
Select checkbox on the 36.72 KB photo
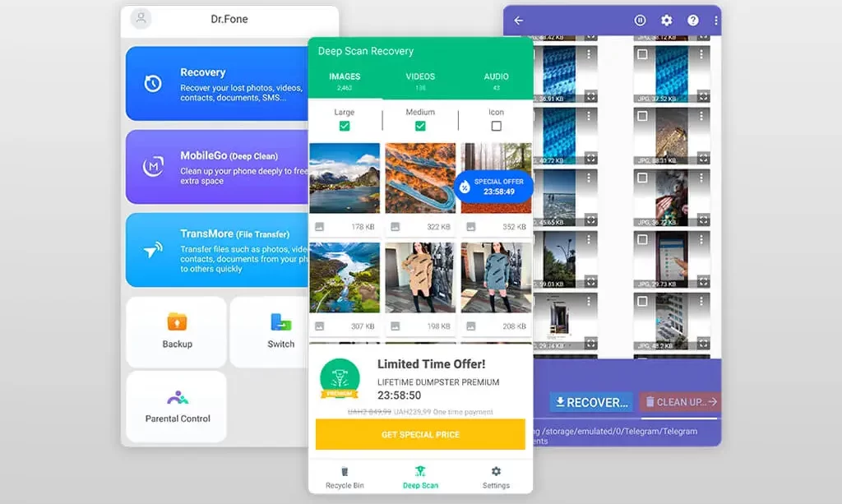[x=642, y=178]
